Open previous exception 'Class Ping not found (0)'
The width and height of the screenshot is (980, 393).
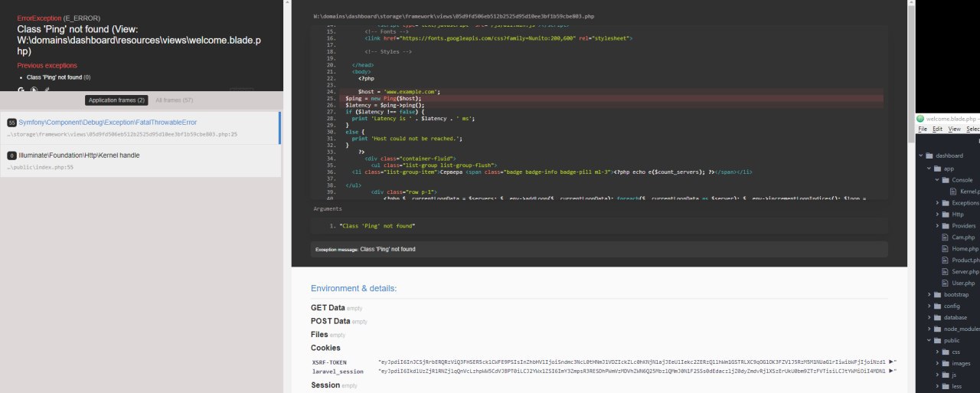(x=58, y=77)
